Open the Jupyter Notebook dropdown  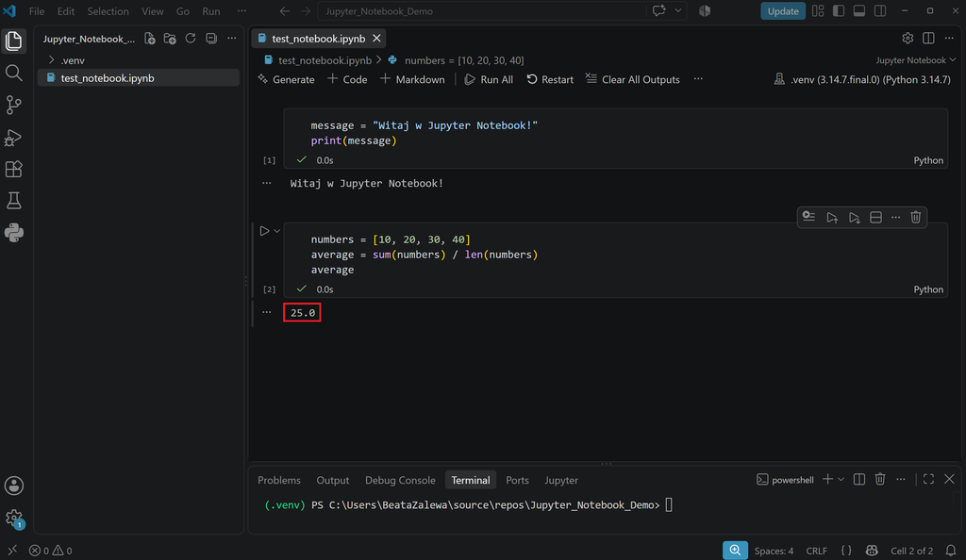click(915, 59)
